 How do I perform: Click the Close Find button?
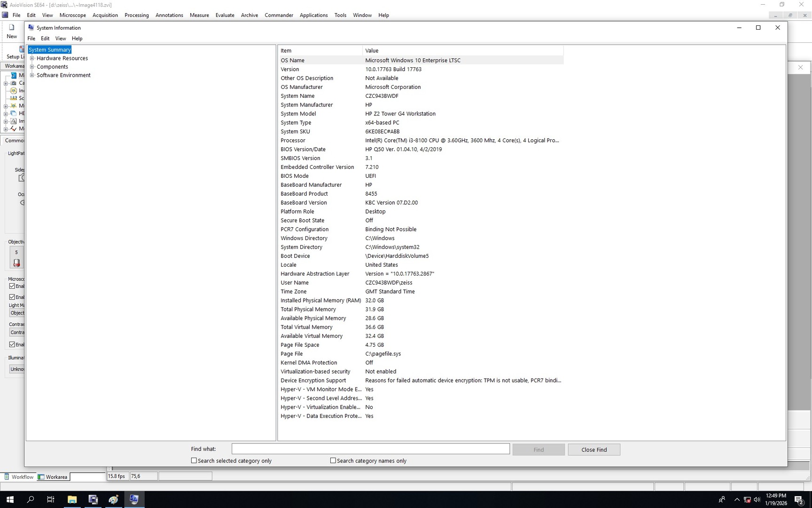click(x=593, y=450)
